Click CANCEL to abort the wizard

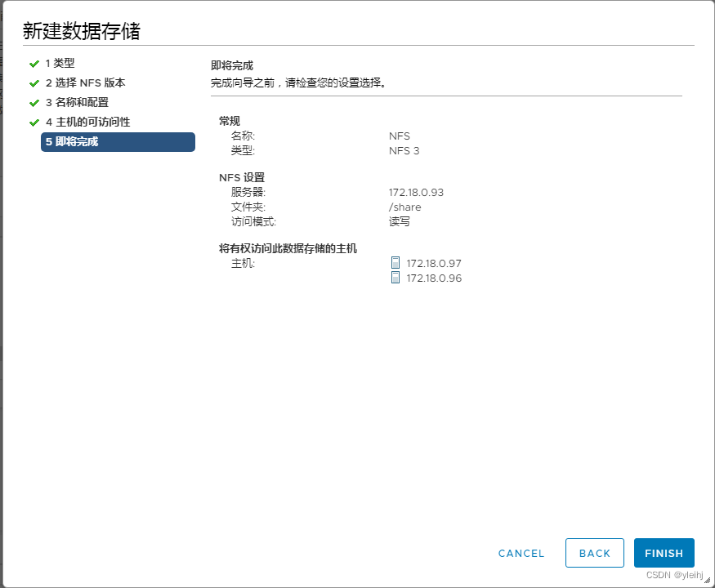pos(521,553)
